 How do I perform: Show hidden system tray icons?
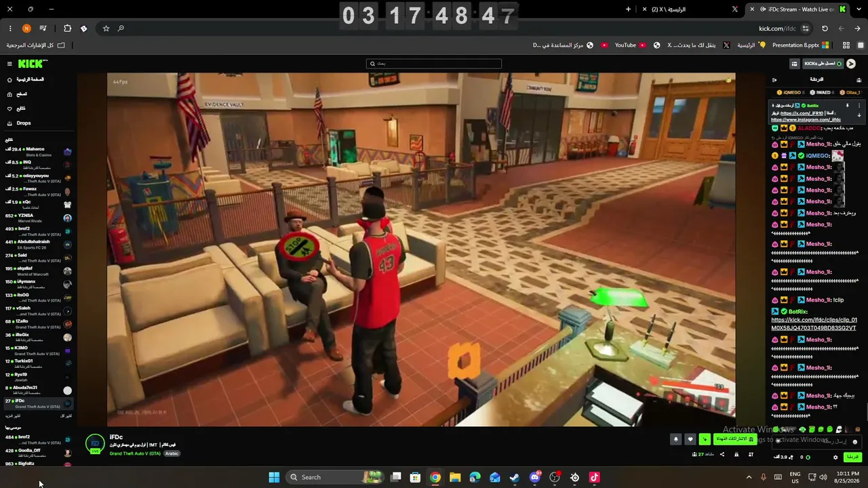click(x=749, y=477)
